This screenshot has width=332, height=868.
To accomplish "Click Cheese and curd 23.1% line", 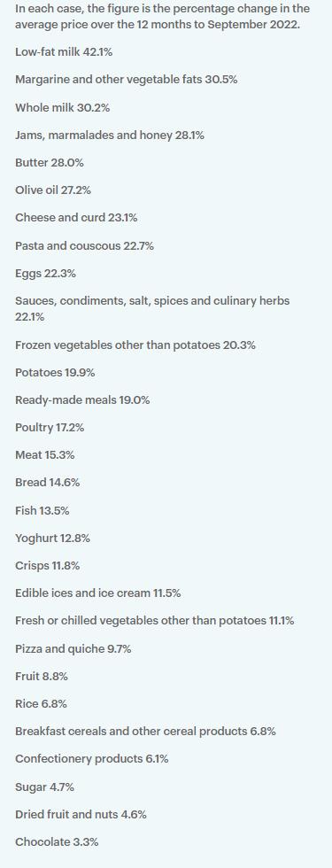I will coord(76,218).
